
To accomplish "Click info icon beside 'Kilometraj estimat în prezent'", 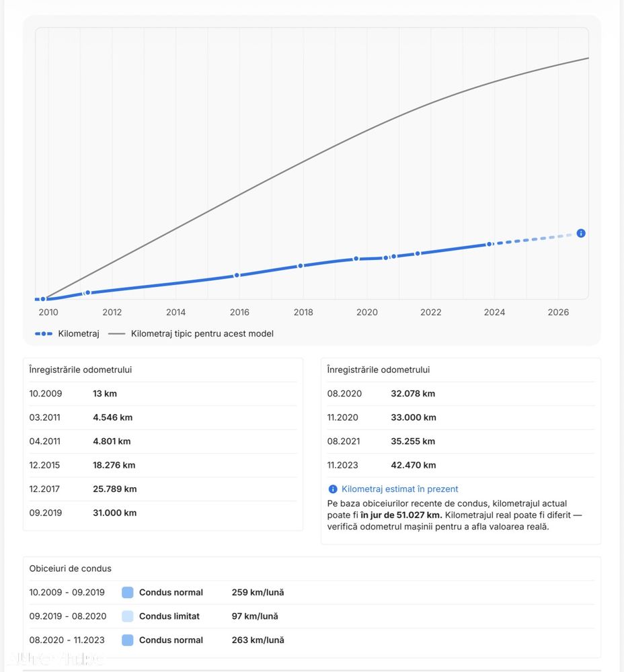I will tap(332, 489).
